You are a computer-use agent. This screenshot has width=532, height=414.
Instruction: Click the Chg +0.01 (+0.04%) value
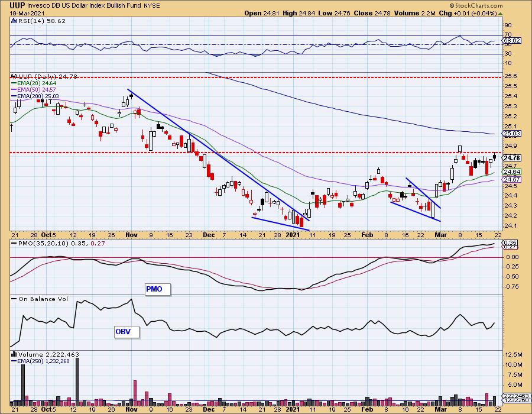[x=468, y=13]
